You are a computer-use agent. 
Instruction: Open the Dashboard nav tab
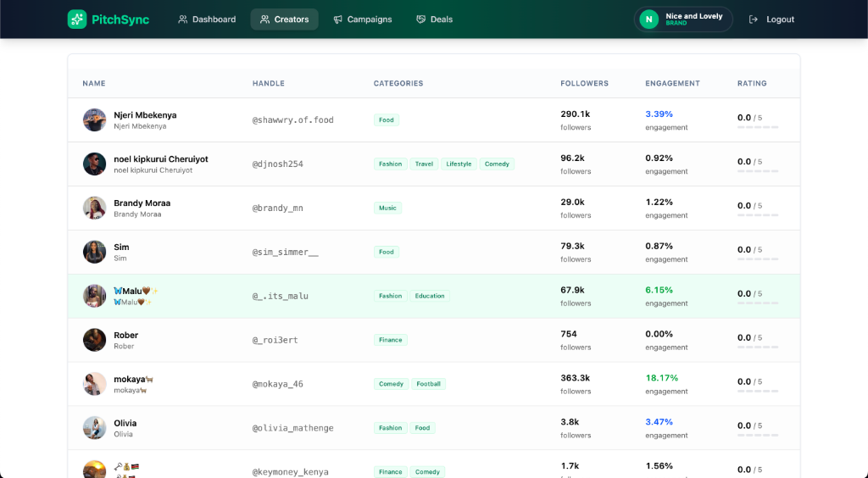pyautogui.click(x=207, y=19)
